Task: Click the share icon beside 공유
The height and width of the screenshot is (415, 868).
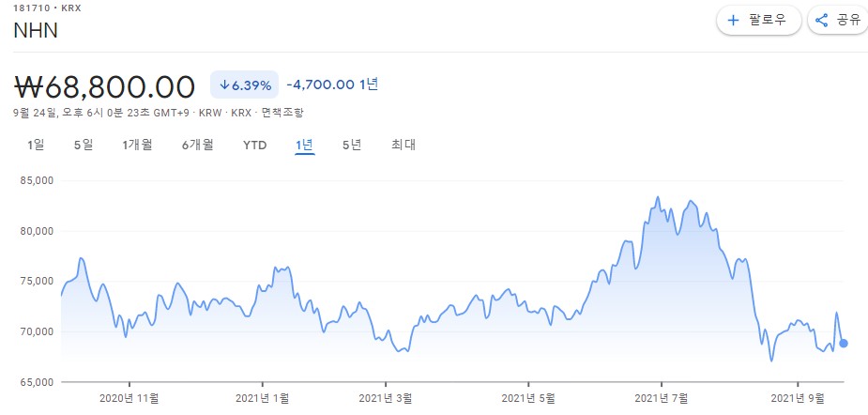Action: coord(821,21)
